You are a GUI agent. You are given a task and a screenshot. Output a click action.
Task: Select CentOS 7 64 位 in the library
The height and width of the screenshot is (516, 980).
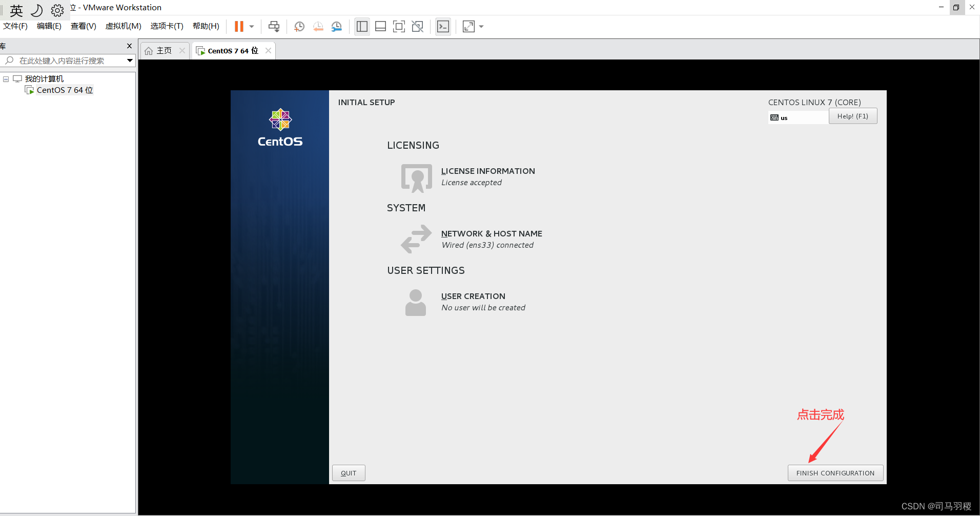[65, 90]
